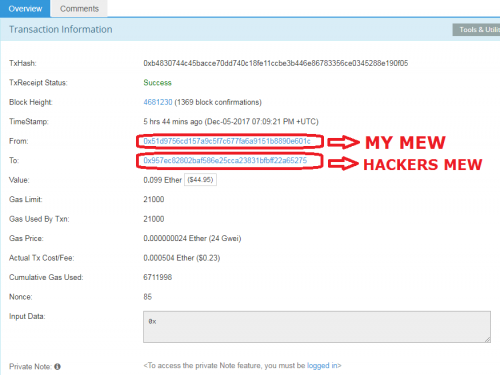Open block height 4681230 link

click(158, 102)
